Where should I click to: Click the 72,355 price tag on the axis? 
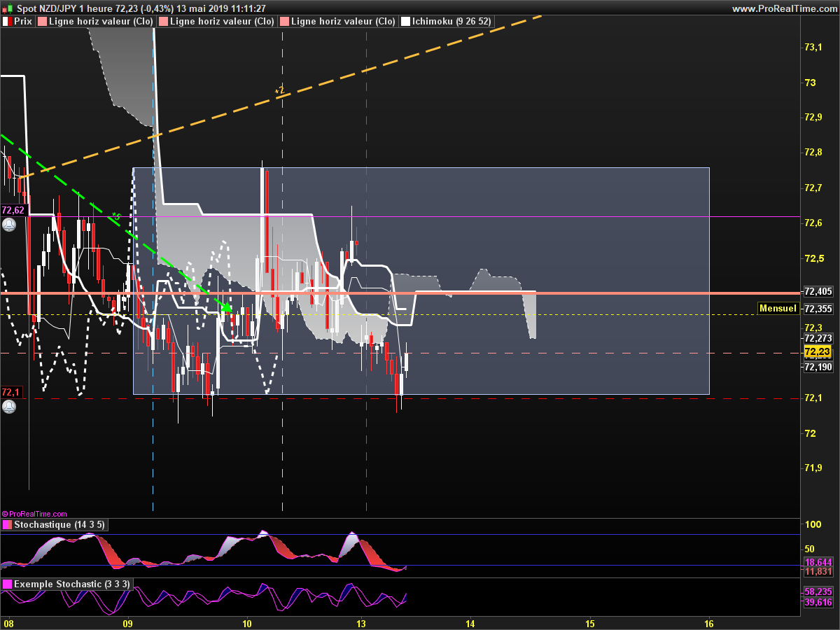pos(818,309)
